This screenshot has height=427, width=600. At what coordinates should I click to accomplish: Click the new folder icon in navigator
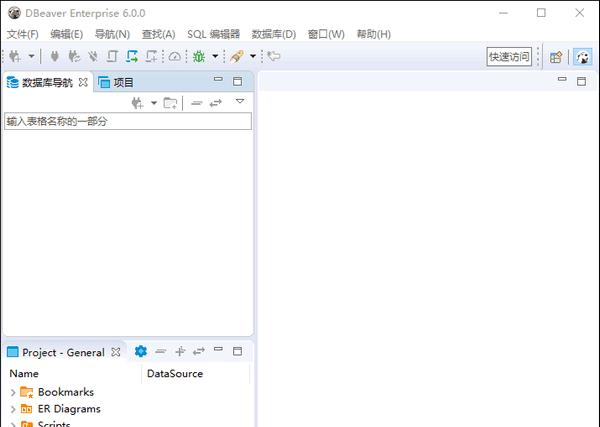point(170,103)
